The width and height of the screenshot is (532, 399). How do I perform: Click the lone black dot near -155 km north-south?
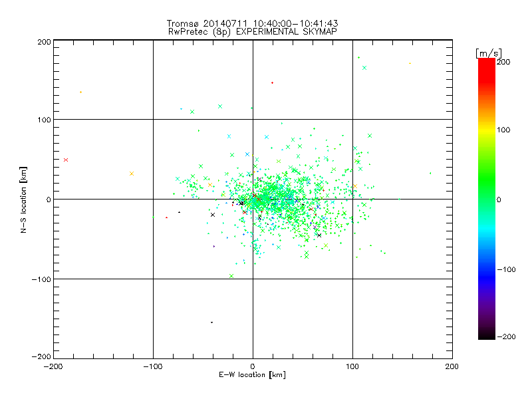[x=211, y=323]
